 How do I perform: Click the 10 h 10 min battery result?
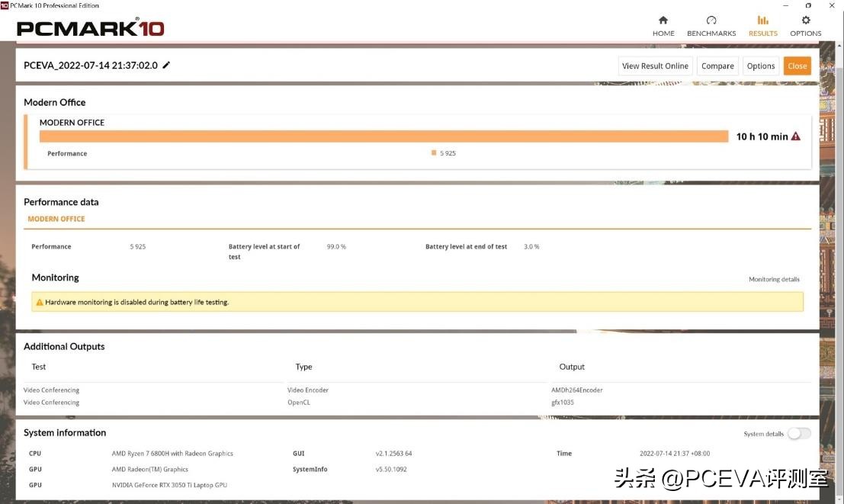coord(762,136)
